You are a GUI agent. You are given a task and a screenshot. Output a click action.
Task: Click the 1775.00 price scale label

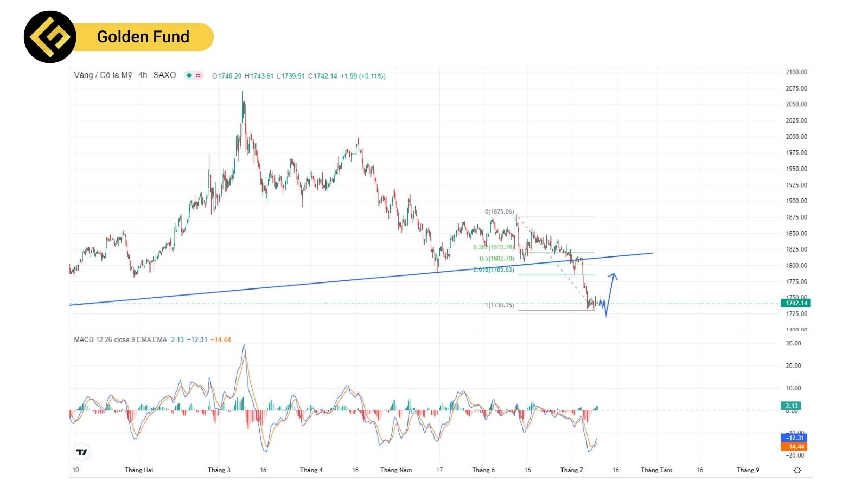point(796,281)
